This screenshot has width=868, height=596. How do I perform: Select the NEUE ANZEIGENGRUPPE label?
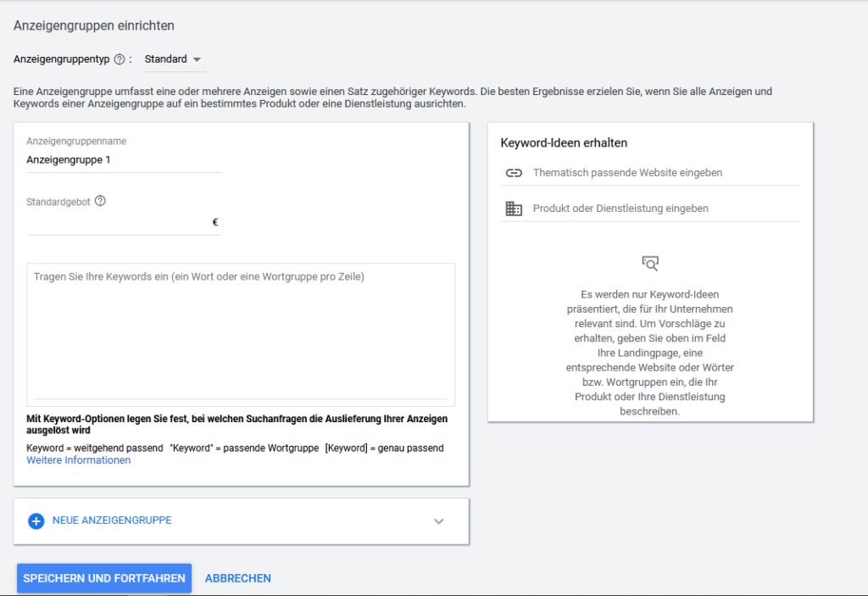112,521
